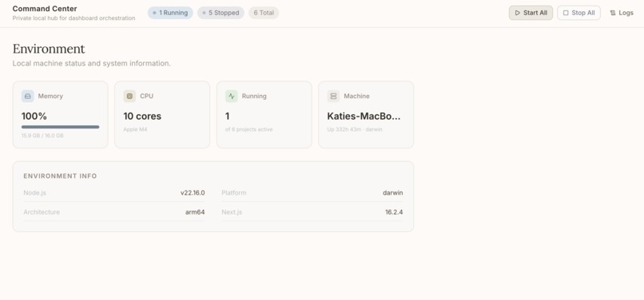Click the 'of 6 projects active' text
The height and width of the screenshot is (300, 644).
[249, 129]
